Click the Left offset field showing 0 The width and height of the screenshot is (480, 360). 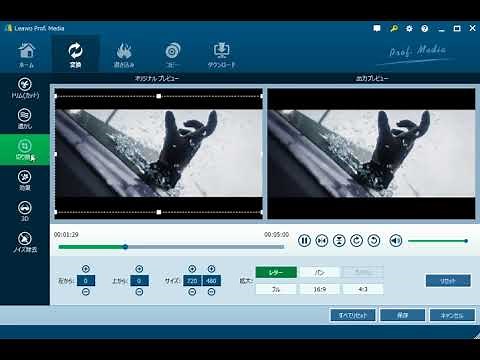86,281
